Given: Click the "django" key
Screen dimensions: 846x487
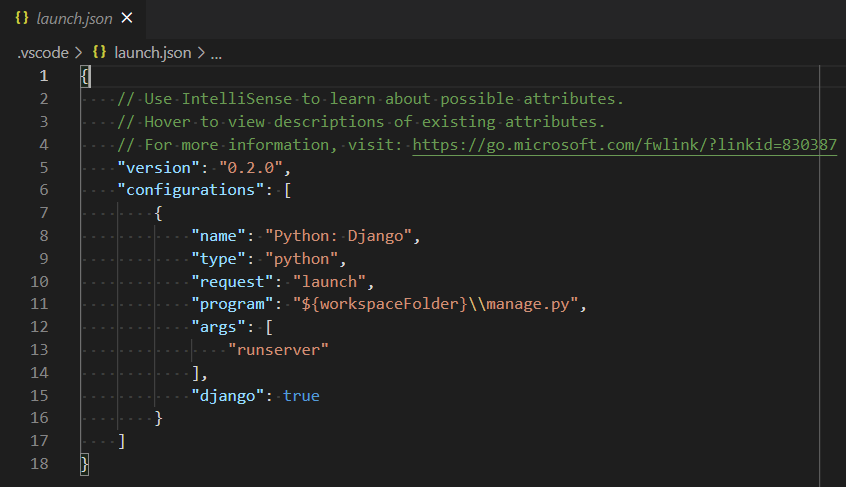Looking at the screenshot, I should 228,396.
